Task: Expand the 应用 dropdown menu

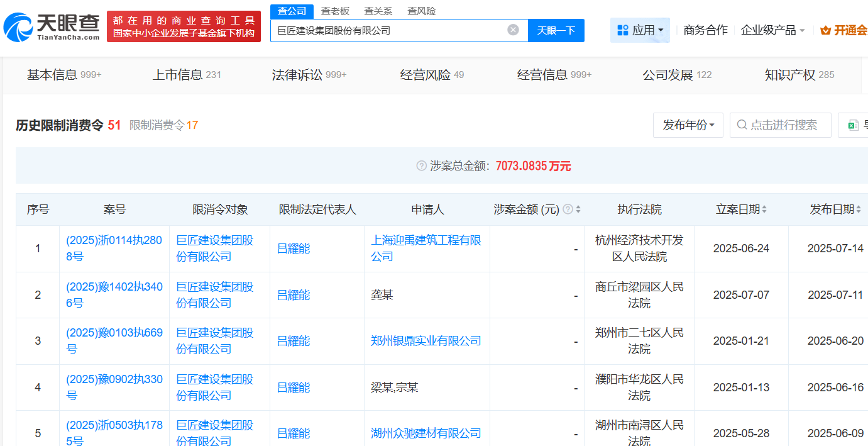Action: pyautogui.click(x=660, y=30)
